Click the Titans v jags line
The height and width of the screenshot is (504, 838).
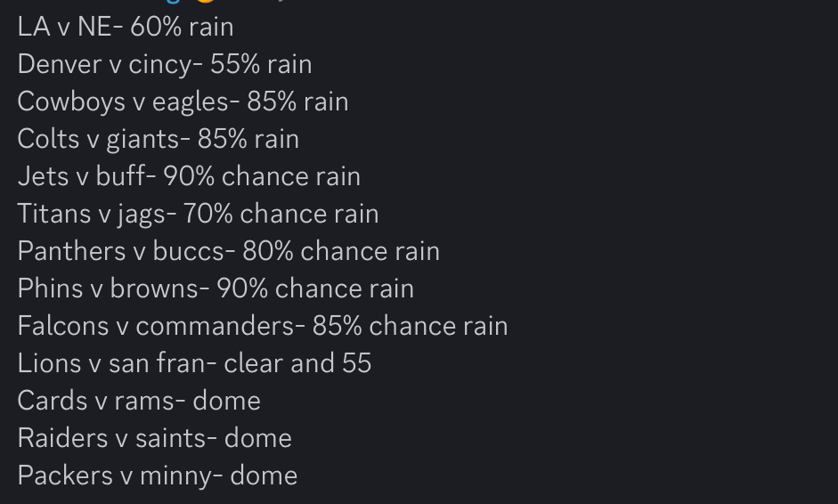point(199,214)
